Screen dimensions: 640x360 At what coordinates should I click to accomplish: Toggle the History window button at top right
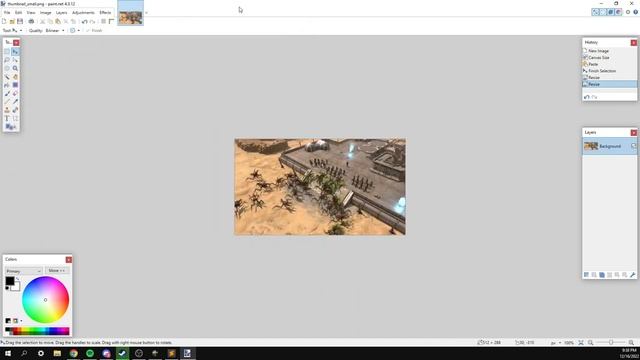603,12
